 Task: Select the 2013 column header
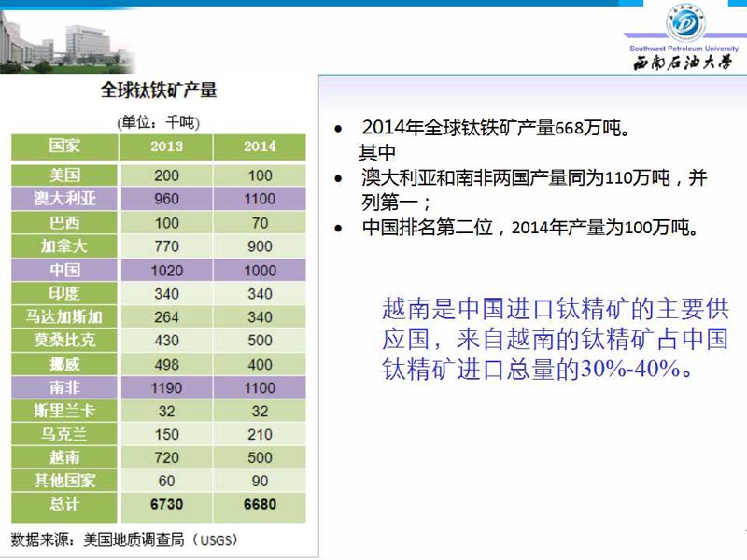tap(166, 147)
